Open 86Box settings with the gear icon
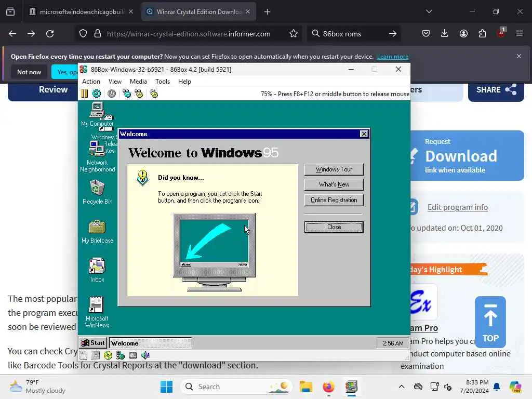Image resolution: width=532 pixels, height=399 pixels. (x=154, y=94)
